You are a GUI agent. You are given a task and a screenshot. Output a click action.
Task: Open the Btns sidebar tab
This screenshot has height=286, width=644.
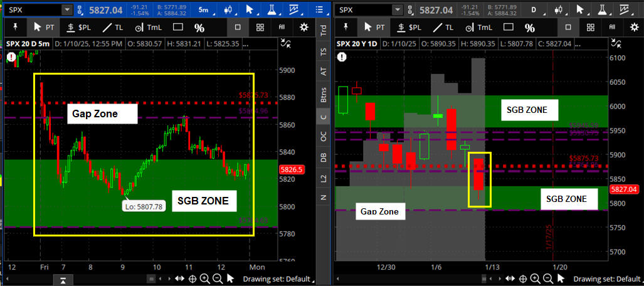coord(323,95)
